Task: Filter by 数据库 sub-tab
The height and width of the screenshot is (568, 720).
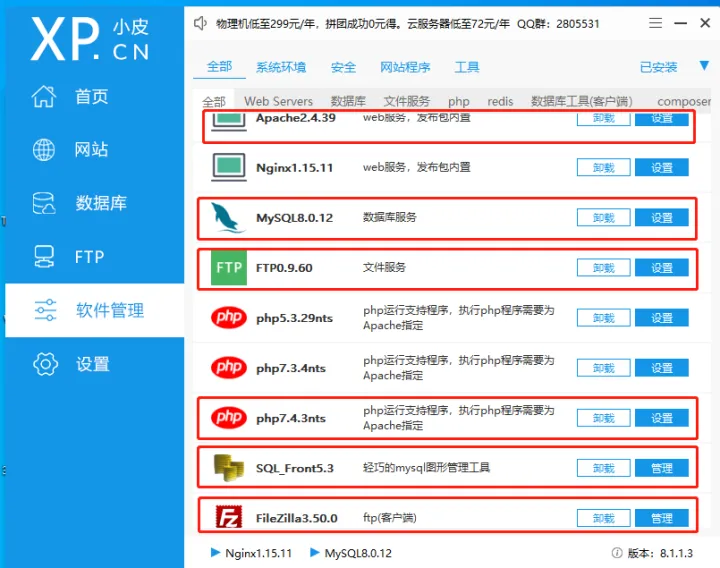Action: click(348, 101)
